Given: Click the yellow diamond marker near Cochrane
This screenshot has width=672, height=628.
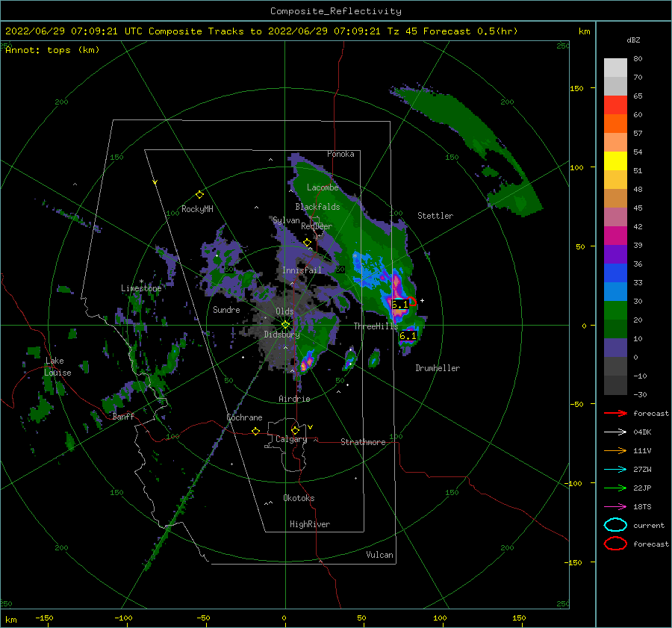Looking at the screenshot, I should tap(256, 431).
